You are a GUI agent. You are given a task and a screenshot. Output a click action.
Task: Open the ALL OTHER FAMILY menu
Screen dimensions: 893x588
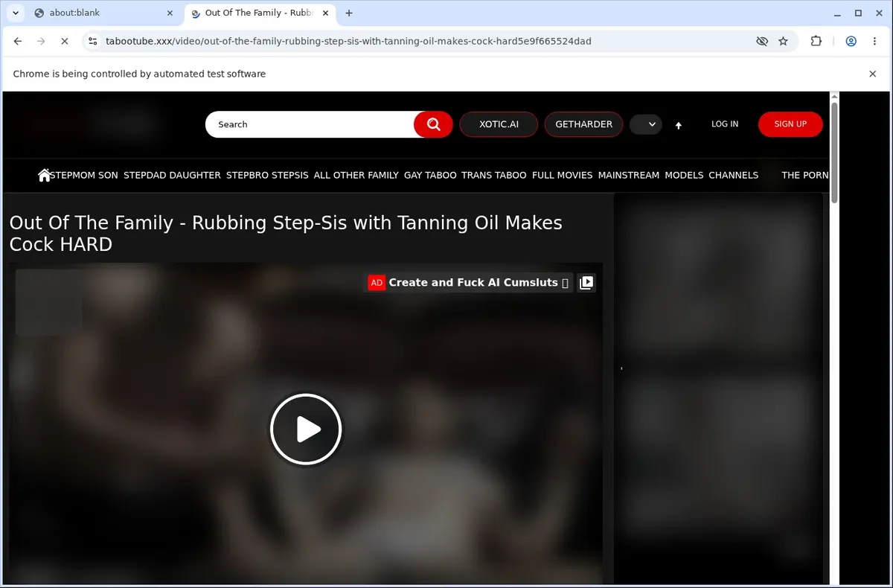(356, 175)
